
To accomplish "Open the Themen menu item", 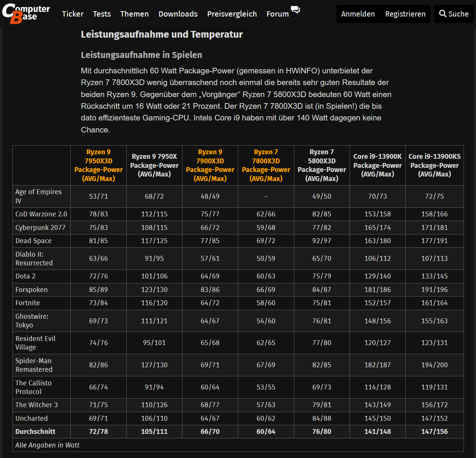I will tap(134, 14).
